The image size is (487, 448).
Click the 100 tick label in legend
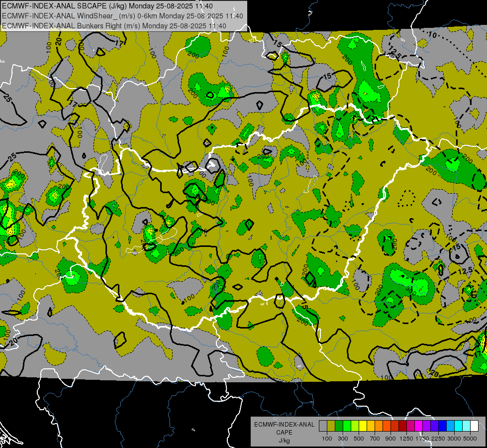(x=327, y=439)
